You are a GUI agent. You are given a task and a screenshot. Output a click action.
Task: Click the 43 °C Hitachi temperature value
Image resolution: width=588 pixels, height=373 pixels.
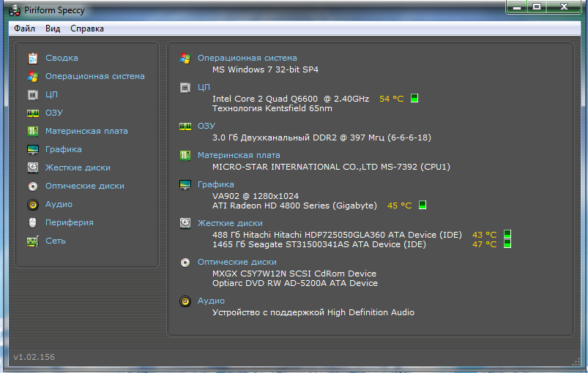pos(485,236)
